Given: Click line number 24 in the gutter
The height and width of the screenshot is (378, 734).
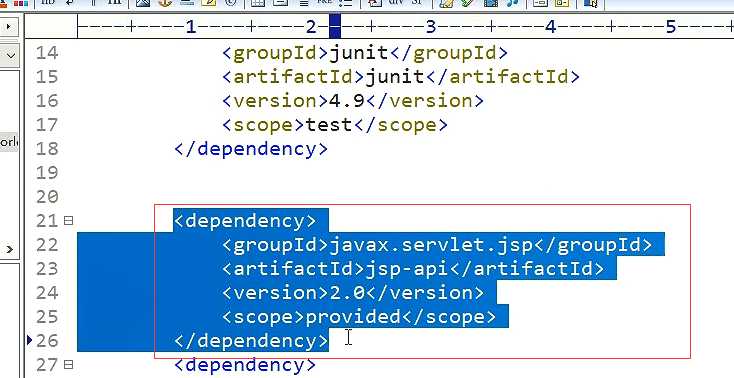Looking at the screenshot, I should (47, 292).
